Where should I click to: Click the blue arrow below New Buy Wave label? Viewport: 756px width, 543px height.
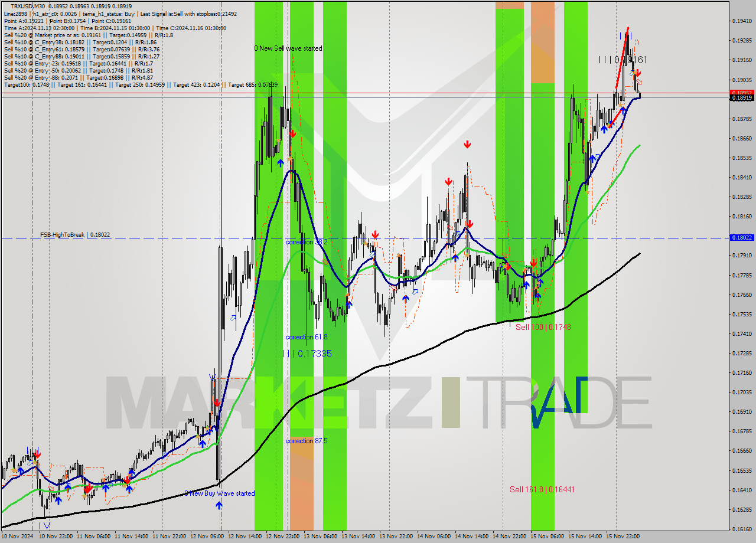tap(219, 505)
